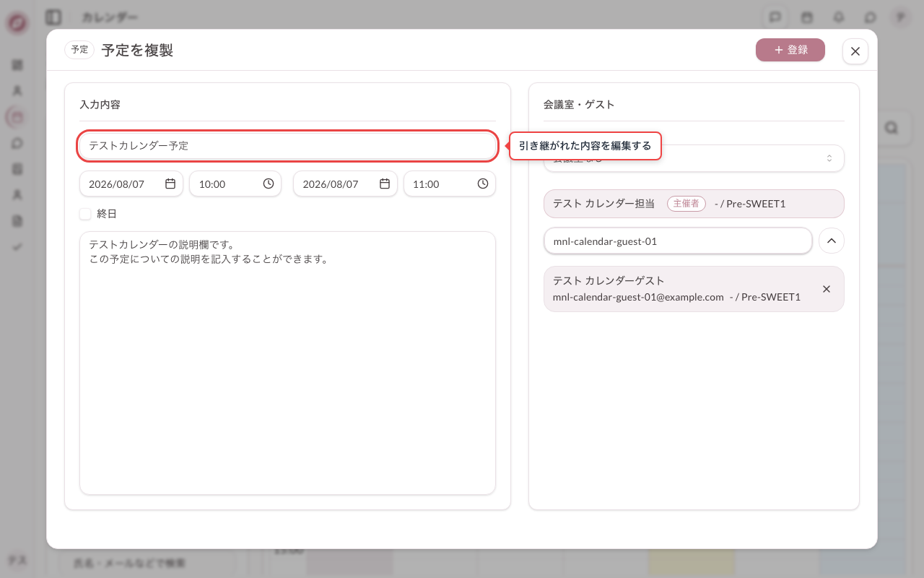This screenshot has height=578, width=924.
Task: Close the 予定を複製 dialog
Action: pos(855,51)
